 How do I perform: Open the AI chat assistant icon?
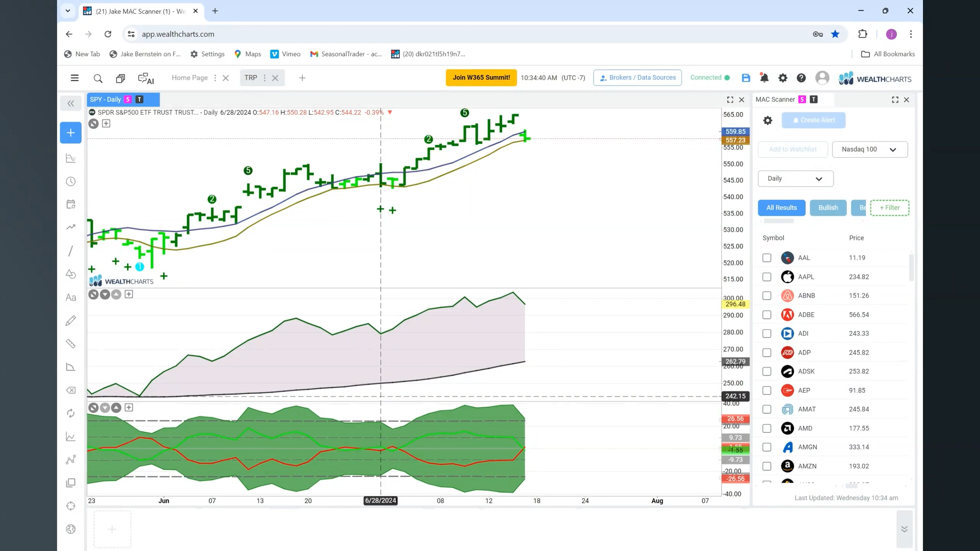coord(146,78)
